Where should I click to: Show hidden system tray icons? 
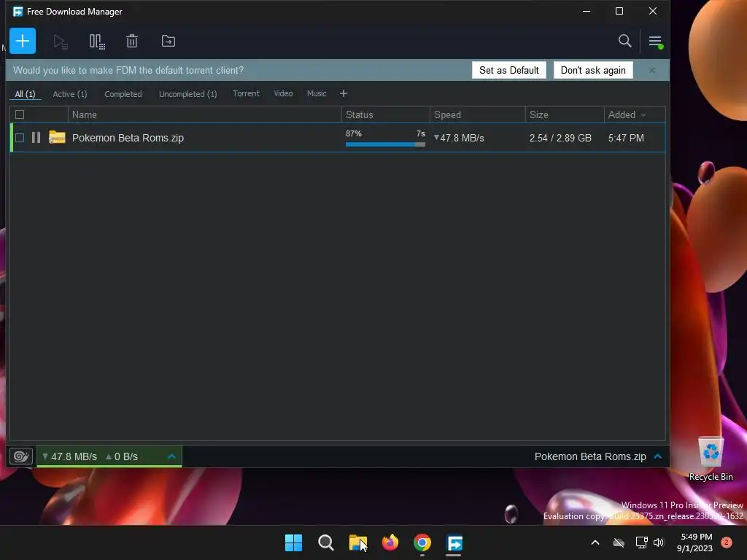pos(595,542)
